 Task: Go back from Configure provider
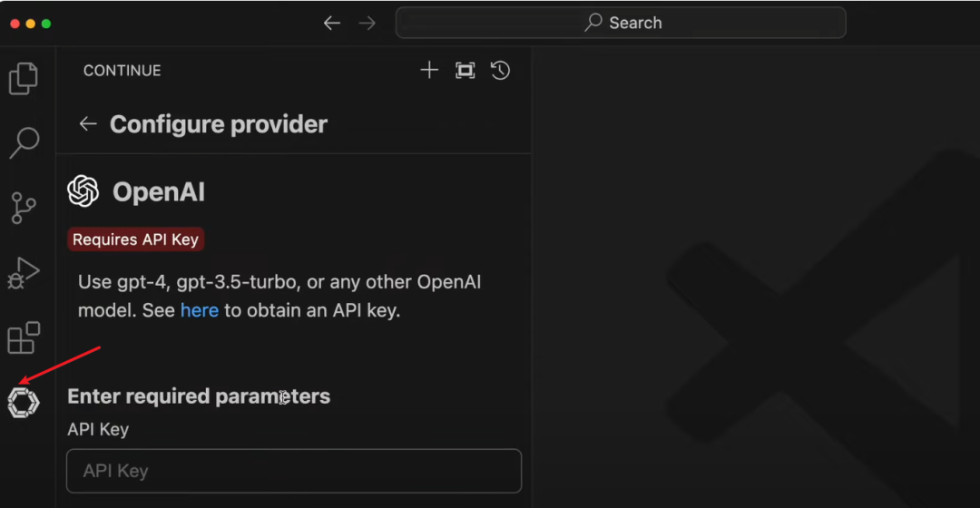tap(88, 124)
